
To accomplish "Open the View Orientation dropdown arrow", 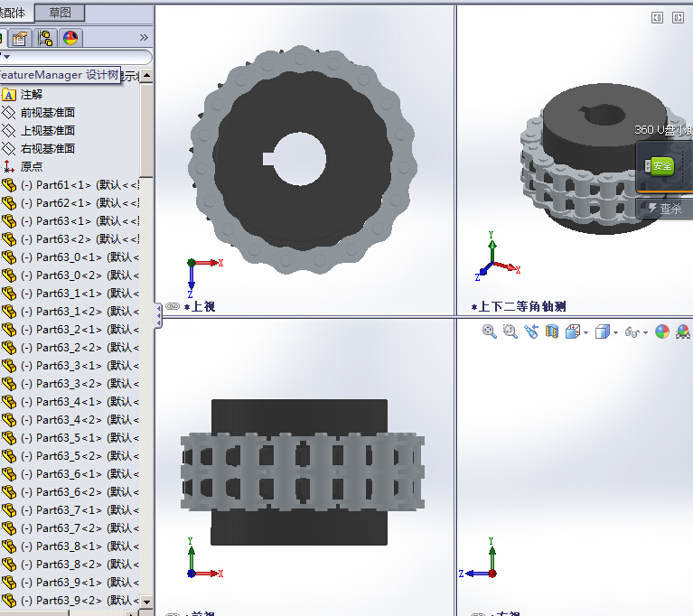I will click(x=586, y=332).
